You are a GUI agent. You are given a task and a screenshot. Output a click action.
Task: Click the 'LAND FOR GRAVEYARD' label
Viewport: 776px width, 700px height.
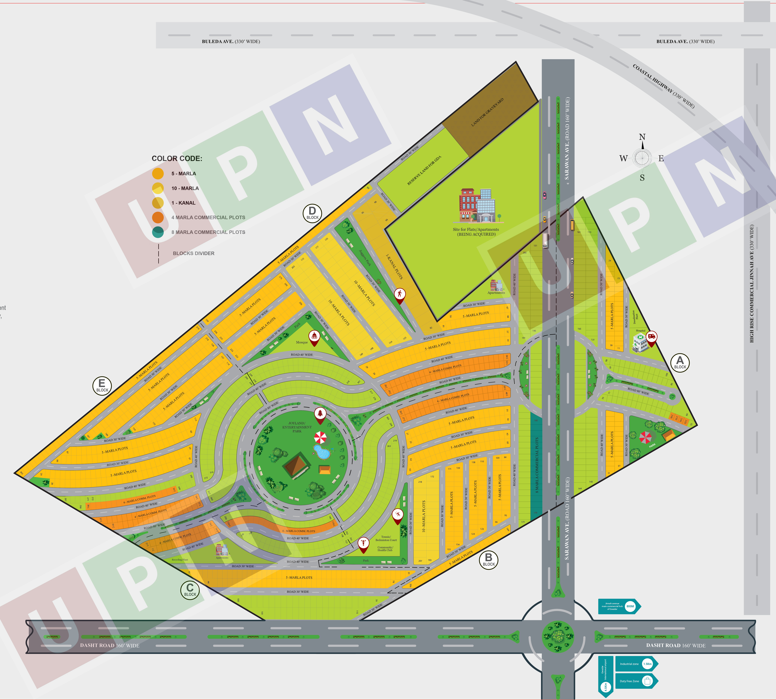488,112
